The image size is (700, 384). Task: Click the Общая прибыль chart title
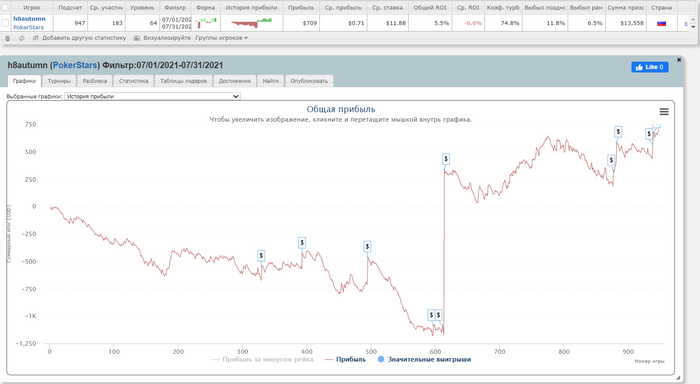click(x=341, y=109)
